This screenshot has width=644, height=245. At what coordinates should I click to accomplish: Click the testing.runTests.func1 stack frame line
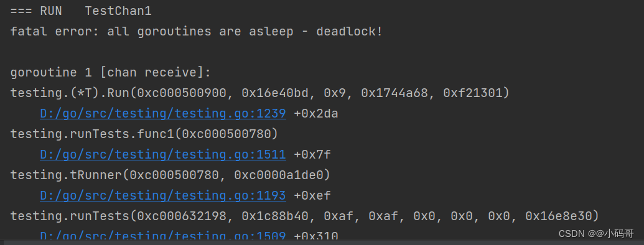tap(144, 134)
